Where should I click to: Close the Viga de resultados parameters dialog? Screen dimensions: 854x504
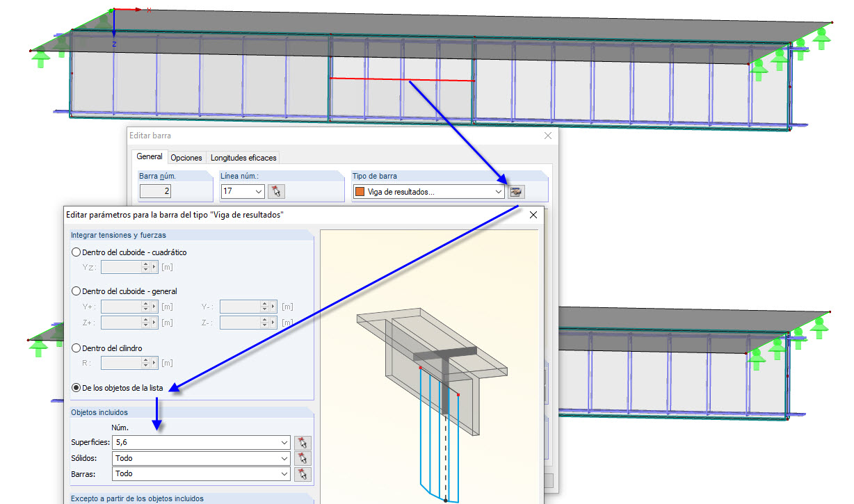click(533, 215)
